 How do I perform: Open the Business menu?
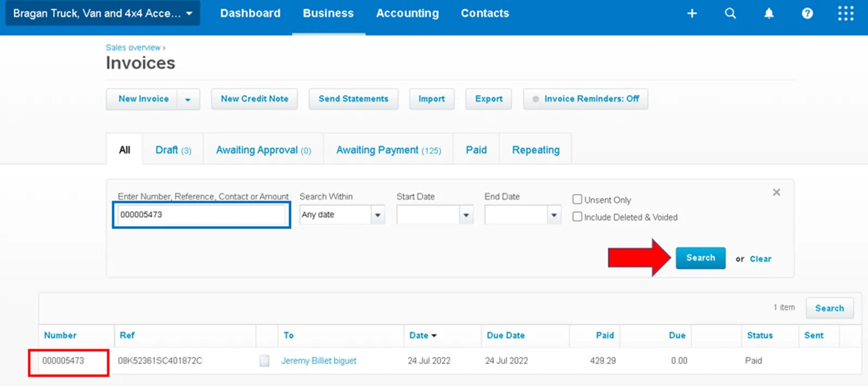[328, 13]
